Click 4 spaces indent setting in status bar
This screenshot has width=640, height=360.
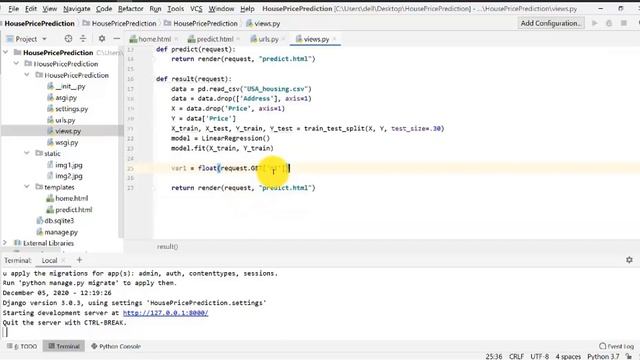click(x=568, y=356)
